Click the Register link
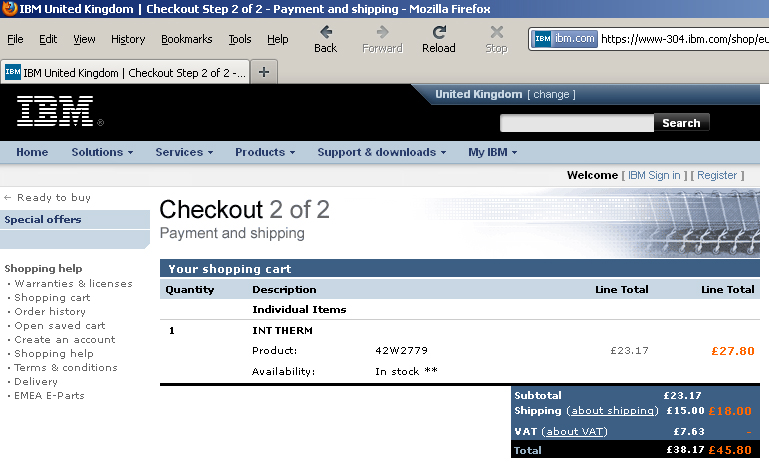 717,175
